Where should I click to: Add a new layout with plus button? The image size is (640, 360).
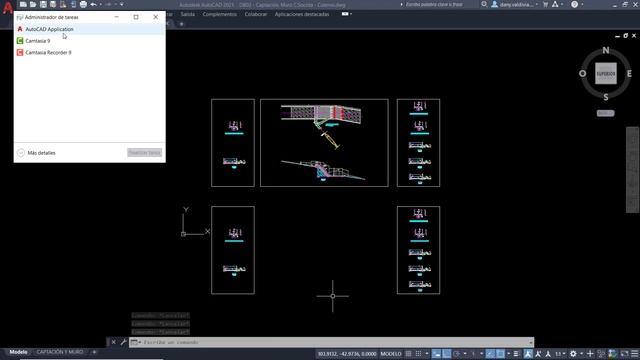tap(94, 352)
